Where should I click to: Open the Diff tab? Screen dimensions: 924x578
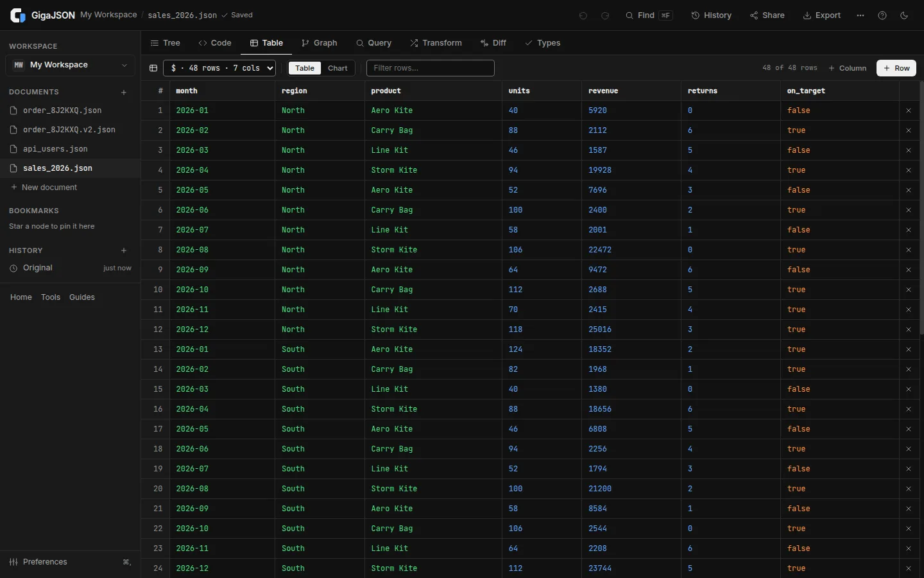(493, 43)
